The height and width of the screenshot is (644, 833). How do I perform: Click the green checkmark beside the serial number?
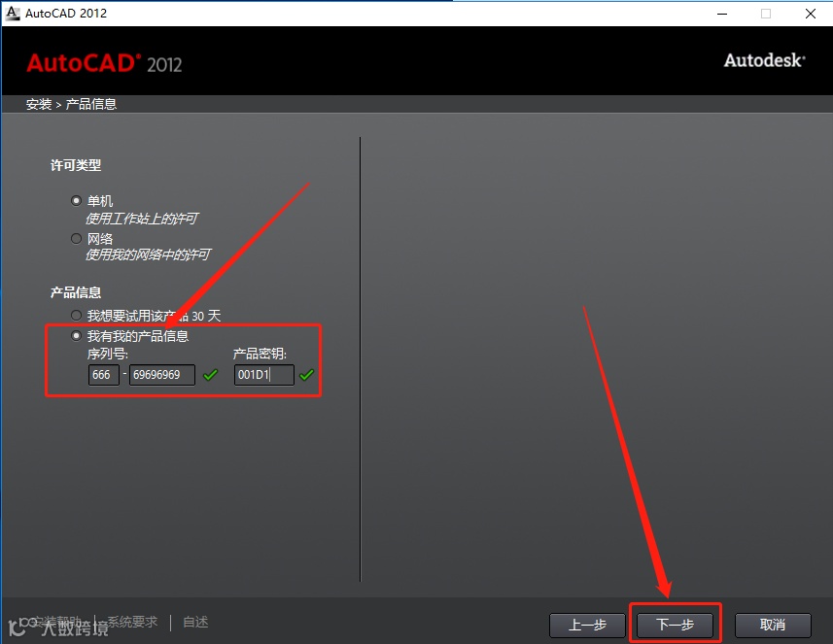210,375
